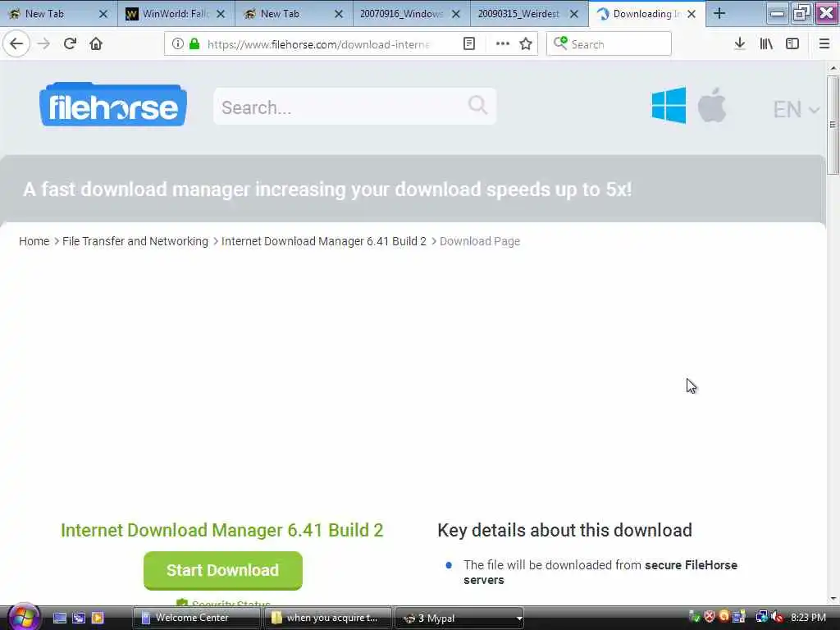
Task: Go back to the previous page
Action: click(16, 44)
